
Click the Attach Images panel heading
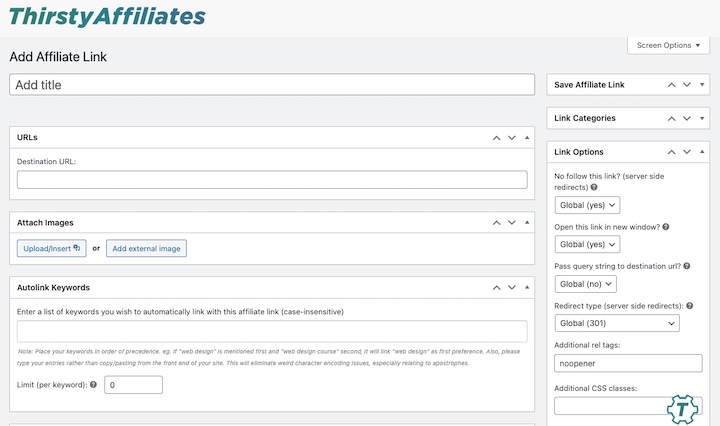coord(45,223)
